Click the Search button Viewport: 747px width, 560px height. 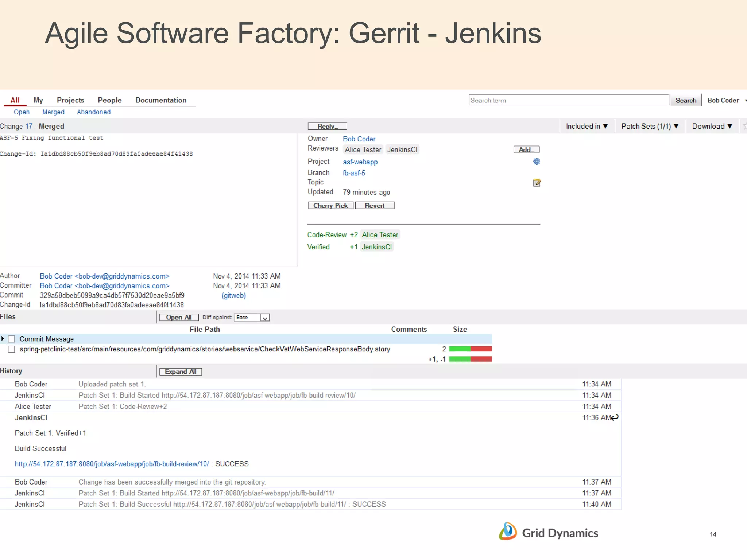[x=686, y=100]
